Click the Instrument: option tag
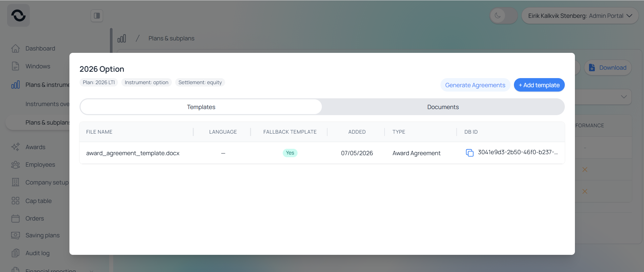Viewport: 644px width, 272px height. click(x=147, y=82)
